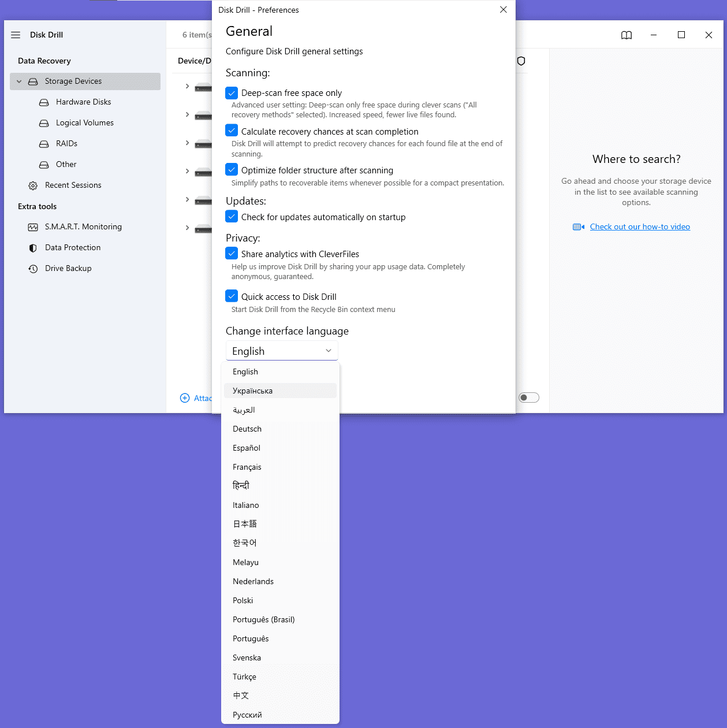
Task: Click the sixth device disk thumbnail
Action: tap(203, 229)
